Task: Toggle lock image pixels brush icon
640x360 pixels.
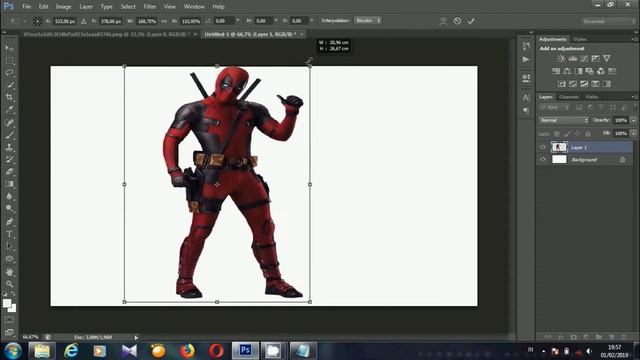Action: (x=567, y=133)
